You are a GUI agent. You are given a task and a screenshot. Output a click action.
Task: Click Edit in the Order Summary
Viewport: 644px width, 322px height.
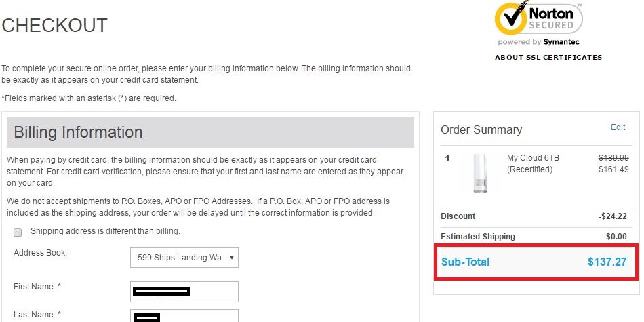coord(618,127)
